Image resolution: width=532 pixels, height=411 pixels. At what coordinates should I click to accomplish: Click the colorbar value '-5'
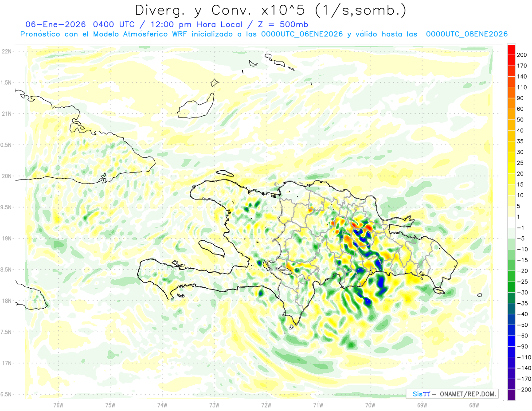pos(521,239)
